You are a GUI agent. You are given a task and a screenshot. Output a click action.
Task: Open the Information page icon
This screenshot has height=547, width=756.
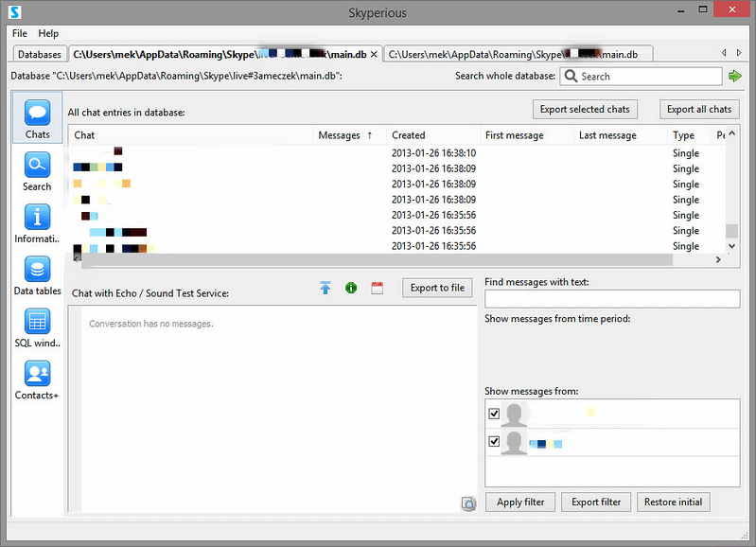[x=37, y=217]
